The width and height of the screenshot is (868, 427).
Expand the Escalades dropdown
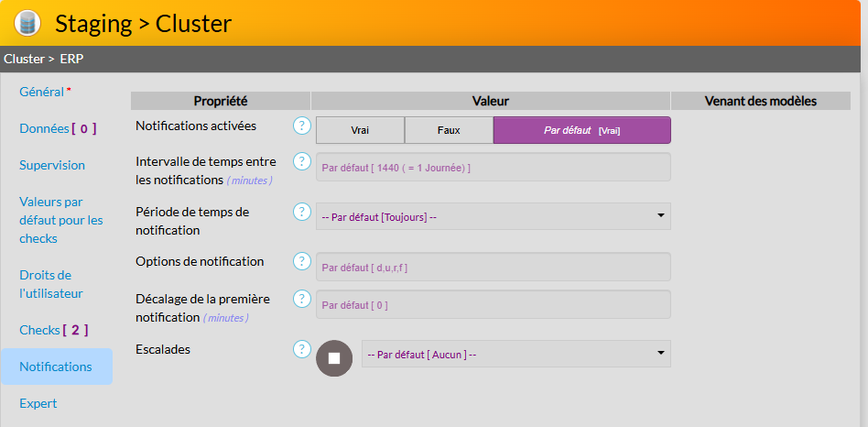point(515,354)
